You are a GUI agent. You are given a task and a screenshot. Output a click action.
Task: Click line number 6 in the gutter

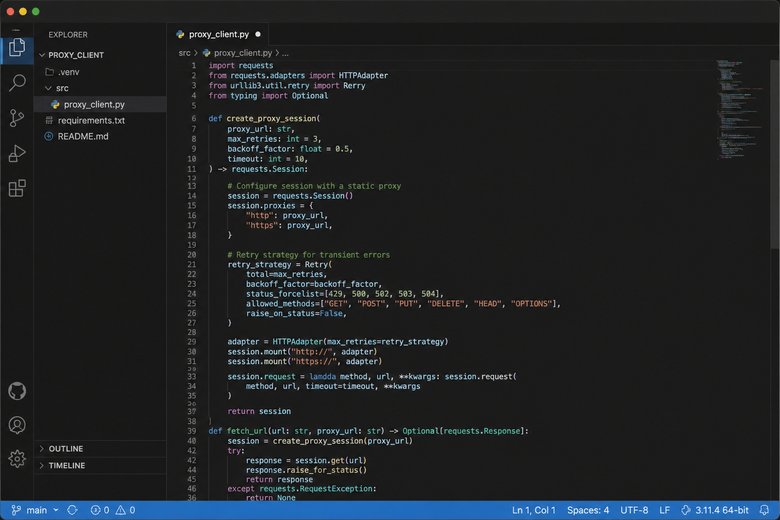[x=194, y=118]
